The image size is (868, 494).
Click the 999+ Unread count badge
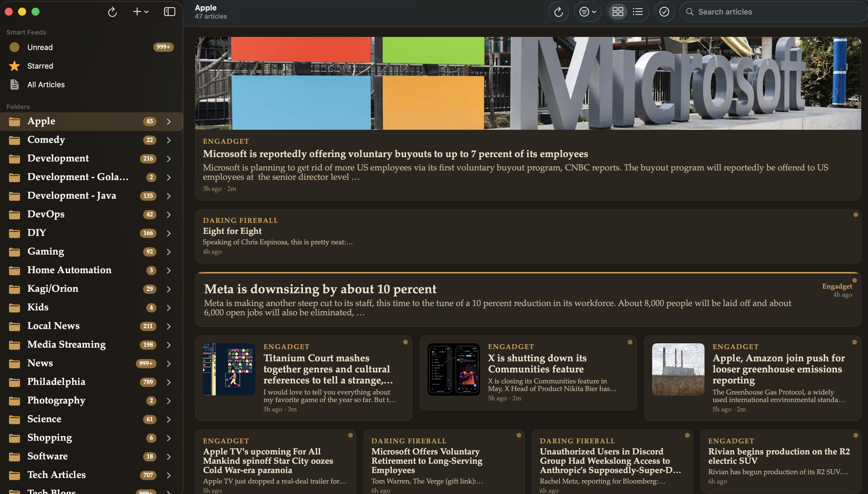(163, 47)
